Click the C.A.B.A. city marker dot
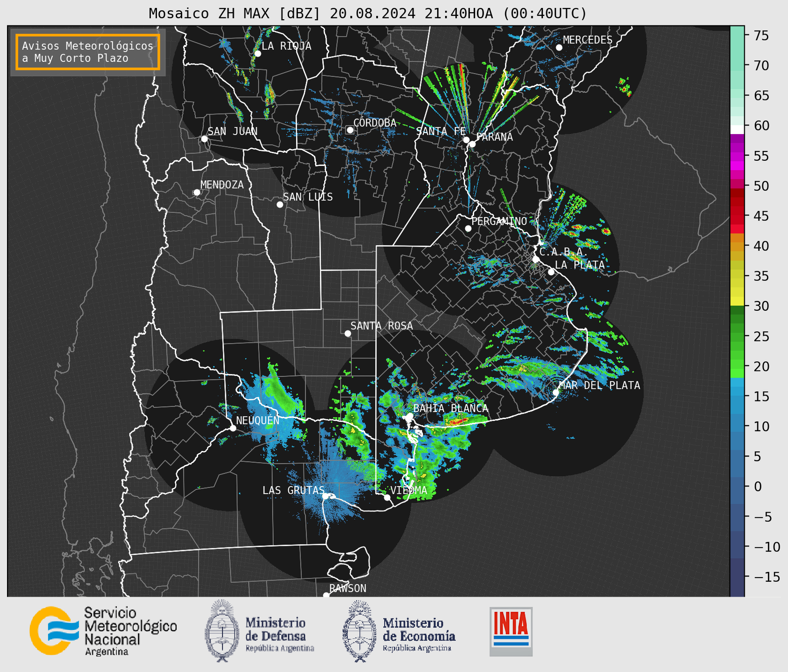 click(x=536, y=259)
